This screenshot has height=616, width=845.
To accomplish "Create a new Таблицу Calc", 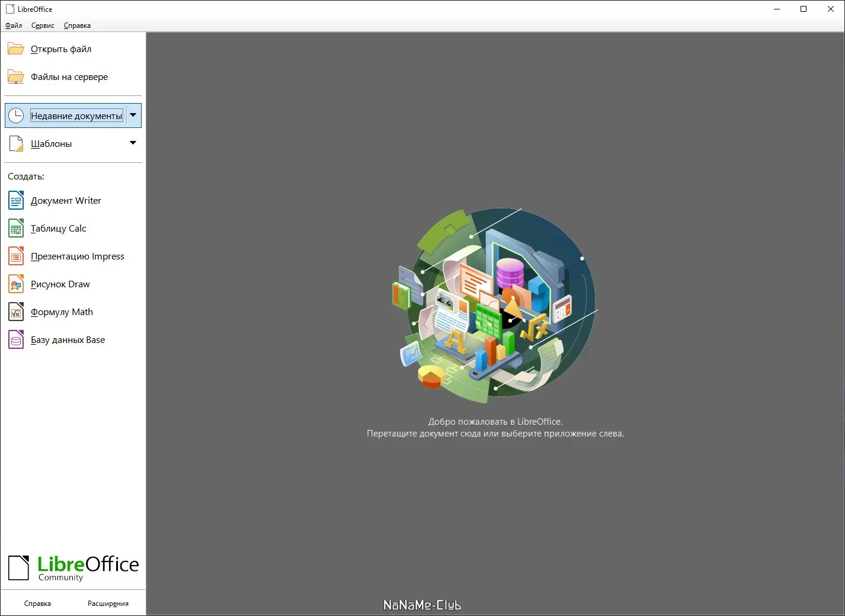I will tap(58, 229).
